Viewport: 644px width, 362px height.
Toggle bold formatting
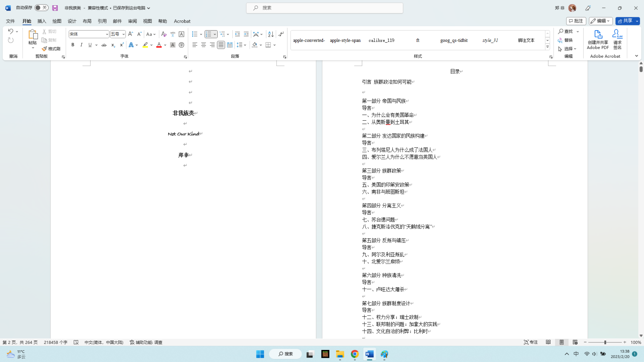coord(73,45)
